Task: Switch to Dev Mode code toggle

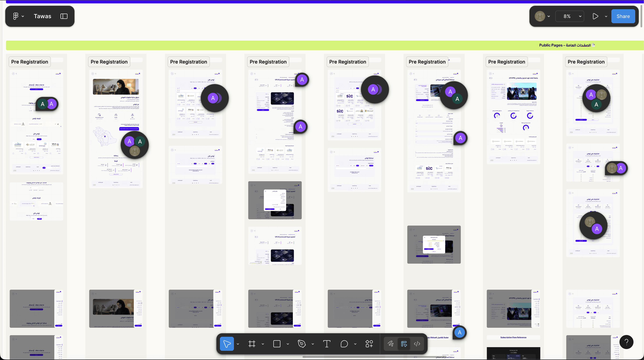Action: point(417,344)
